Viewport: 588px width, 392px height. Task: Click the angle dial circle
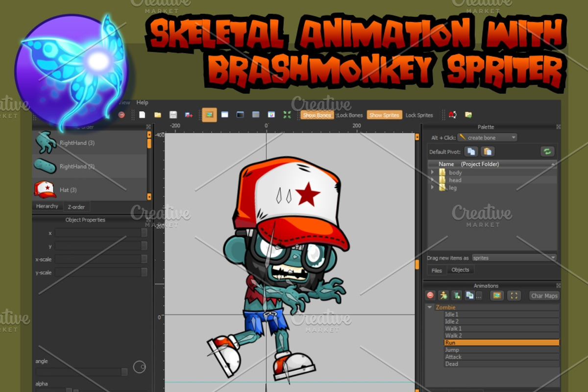140,367
